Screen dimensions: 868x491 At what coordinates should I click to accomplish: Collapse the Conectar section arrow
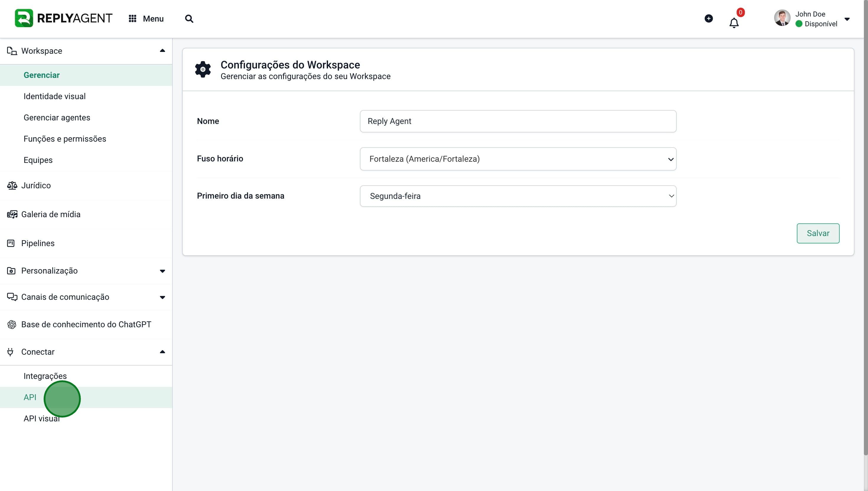click(162, 352)
